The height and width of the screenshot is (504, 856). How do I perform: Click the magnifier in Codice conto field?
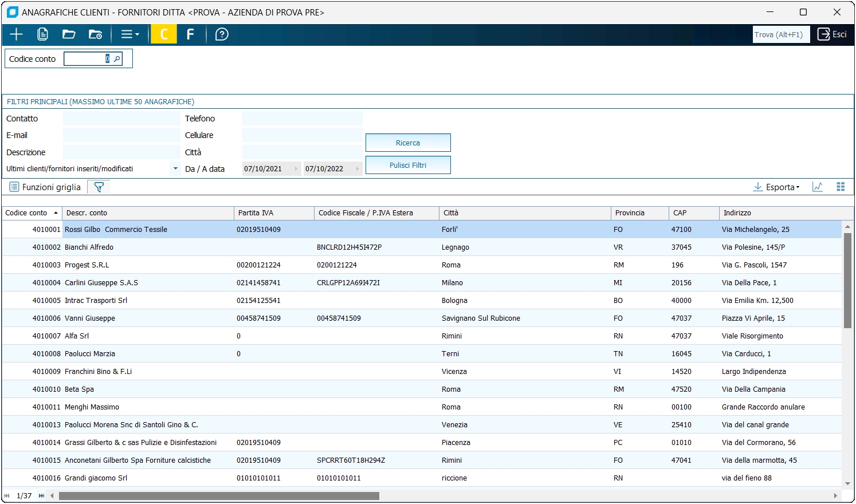(117, 59)
